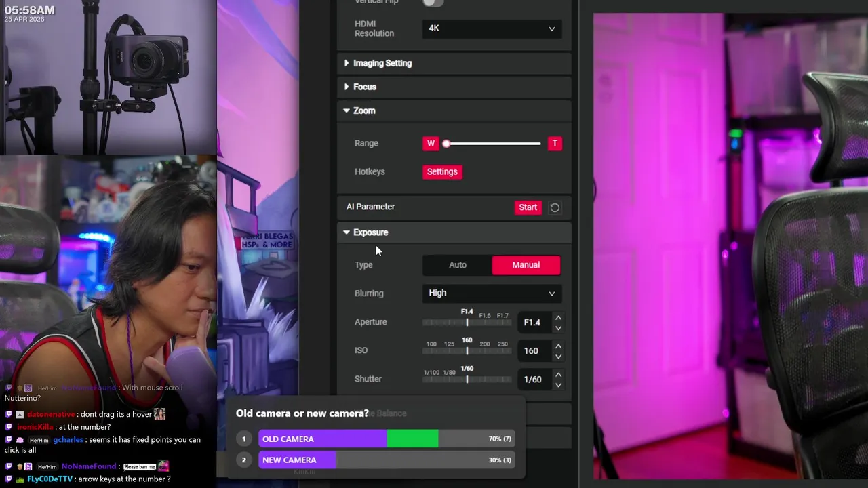Click the Shutter slider scale

[x=467, y=379]
